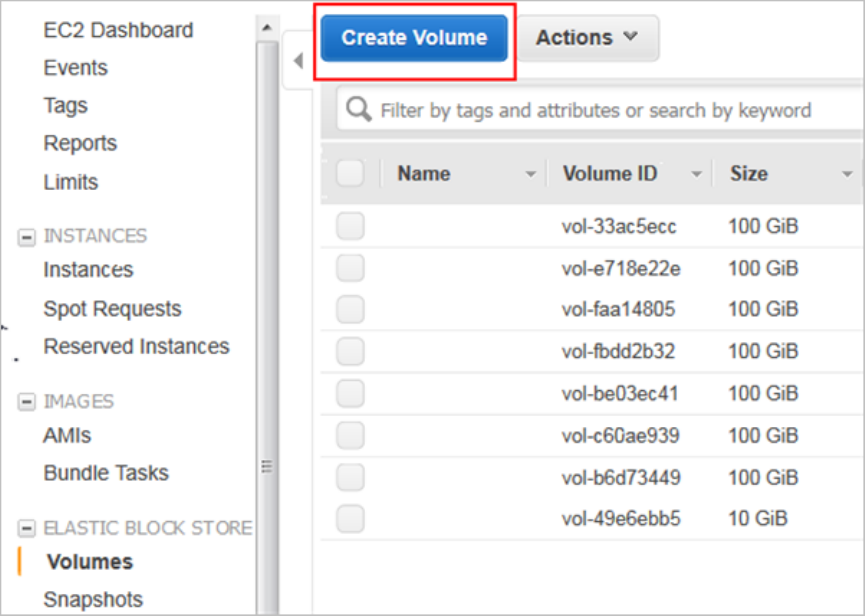
Task: Open EC2 Dashboard from the sidebar
Action: (x=118, y=30)
